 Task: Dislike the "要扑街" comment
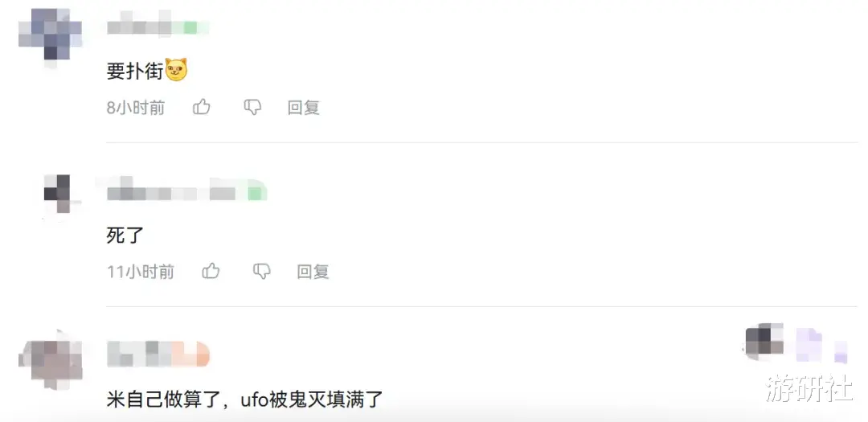[x=252, y=107]
